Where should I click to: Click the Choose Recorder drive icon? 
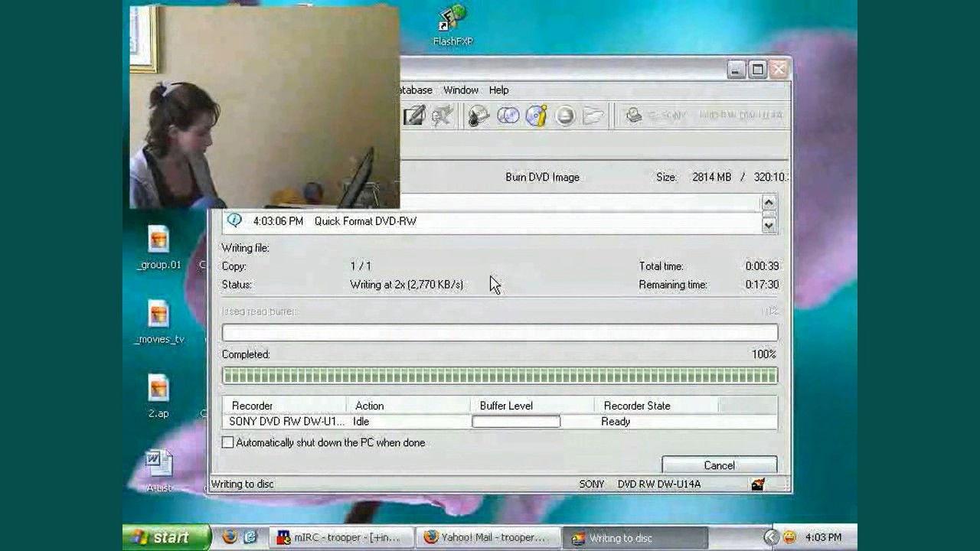click(x=634, y=116)
